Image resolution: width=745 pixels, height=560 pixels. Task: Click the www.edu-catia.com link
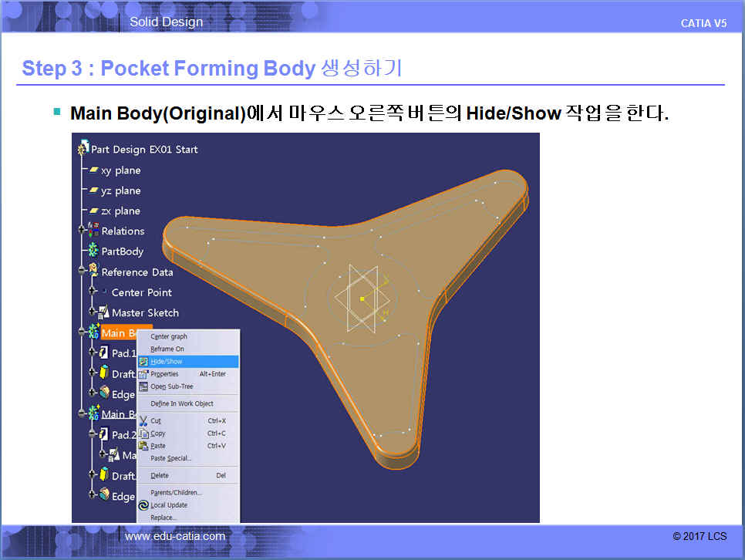pos(175,536)
